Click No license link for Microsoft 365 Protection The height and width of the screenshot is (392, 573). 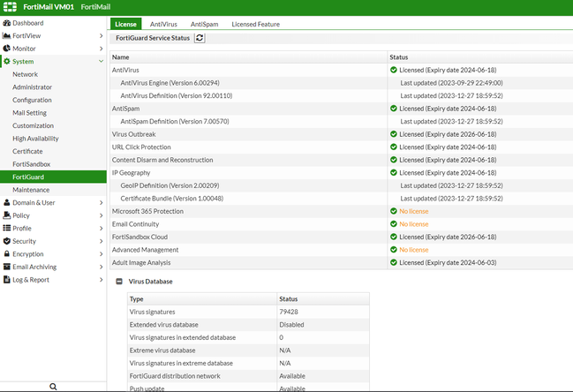(x=413, y=211)
